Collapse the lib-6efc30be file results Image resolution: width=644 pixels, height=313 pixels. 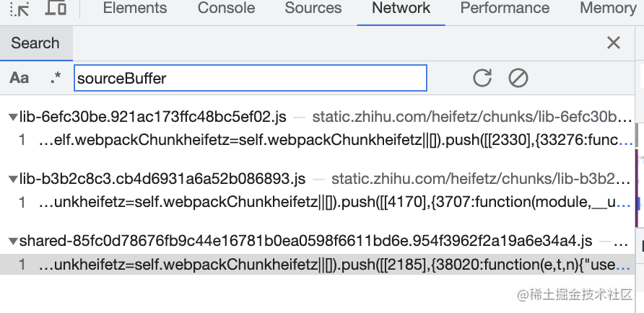click(x=12, y=117)
